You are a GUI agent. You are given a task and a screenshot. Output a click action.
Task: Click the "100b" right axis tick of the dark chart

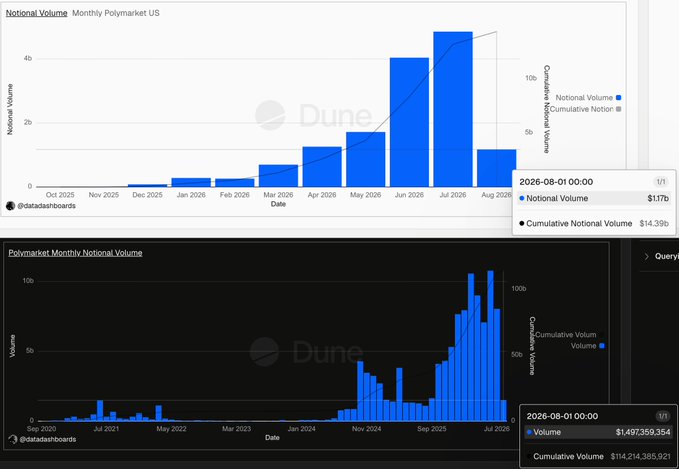pos(519,288)
